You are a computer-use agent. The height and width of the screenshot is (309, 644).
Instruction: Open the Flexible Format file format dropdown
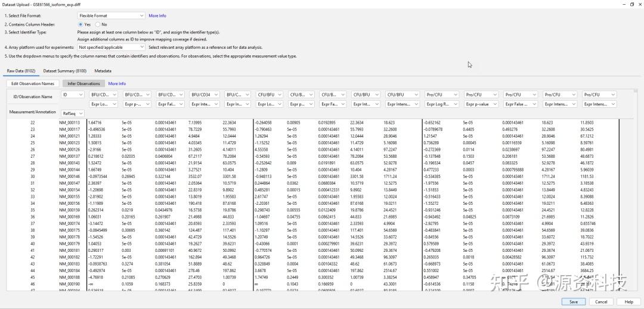click(x=111, y=15)
